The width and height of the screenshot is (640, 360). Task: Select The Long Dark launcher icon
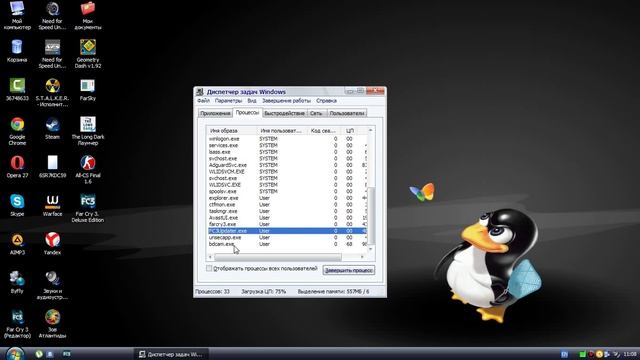(x=88, y=131)
